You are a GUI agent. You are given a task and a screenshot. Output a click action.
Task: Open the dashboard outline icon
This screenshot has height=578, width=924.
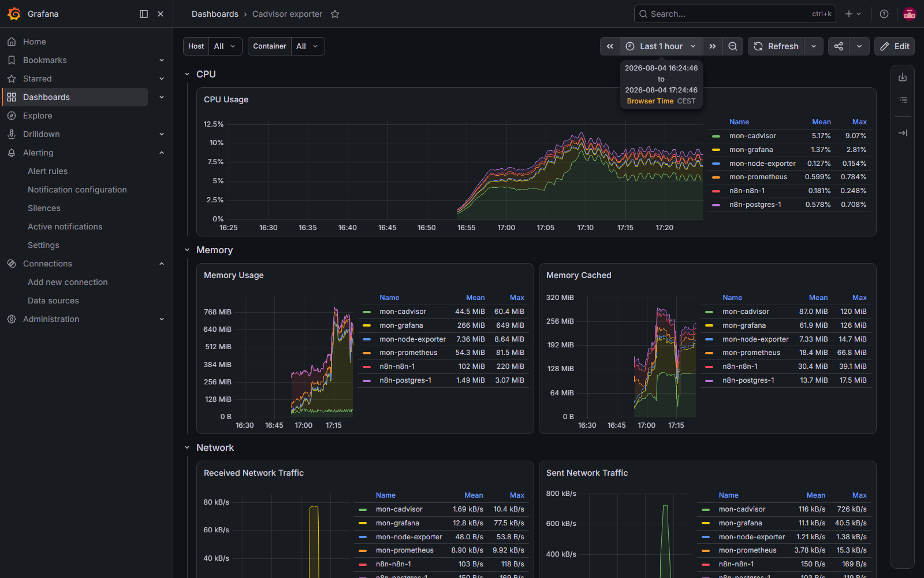903,100
